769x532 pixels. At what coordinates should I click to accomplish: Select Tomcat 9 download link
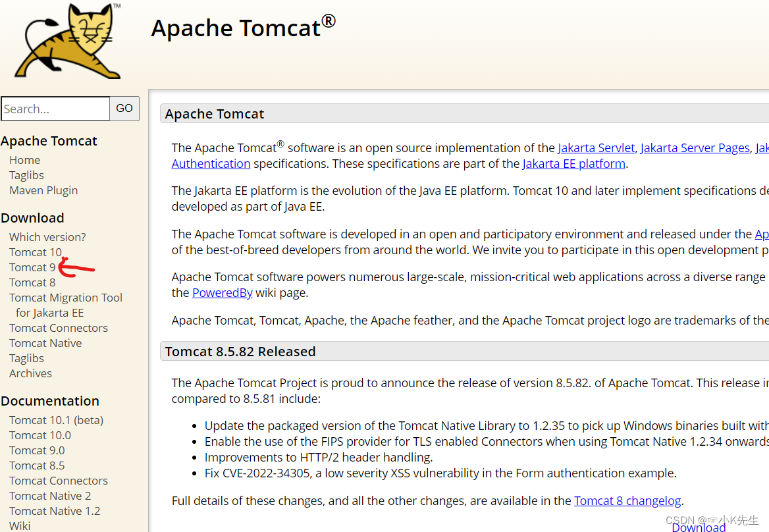pyautogui.click(x=32, y=267)
